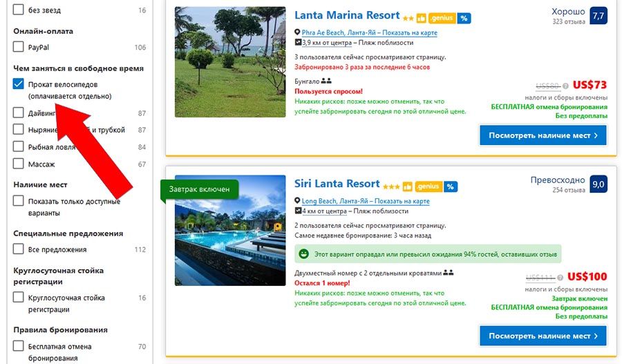Enable the PayPal payment filter
The image size is (622, 364).
click(19, 48)
